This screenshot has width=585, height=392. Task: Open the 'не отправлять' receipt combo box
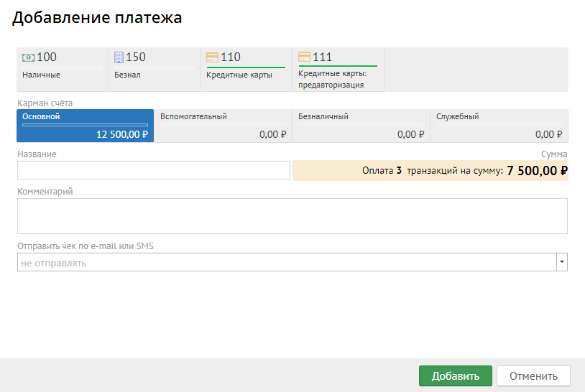click(x=286, y=263)
